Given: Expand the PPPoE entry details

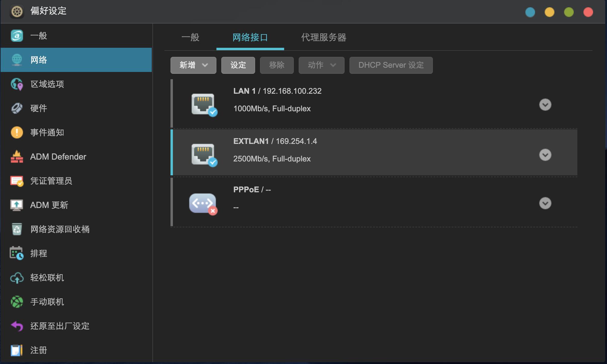Looking at the screenshot, I should [545, 203].
